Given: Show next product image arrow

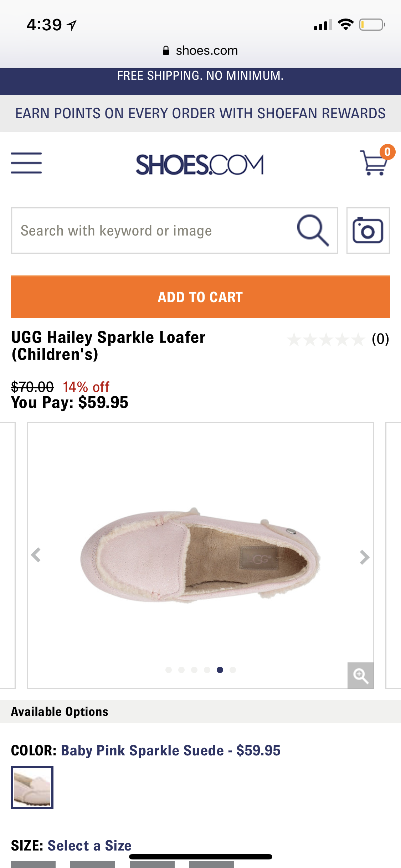Looking at the screenshot, I should point(364,557).
